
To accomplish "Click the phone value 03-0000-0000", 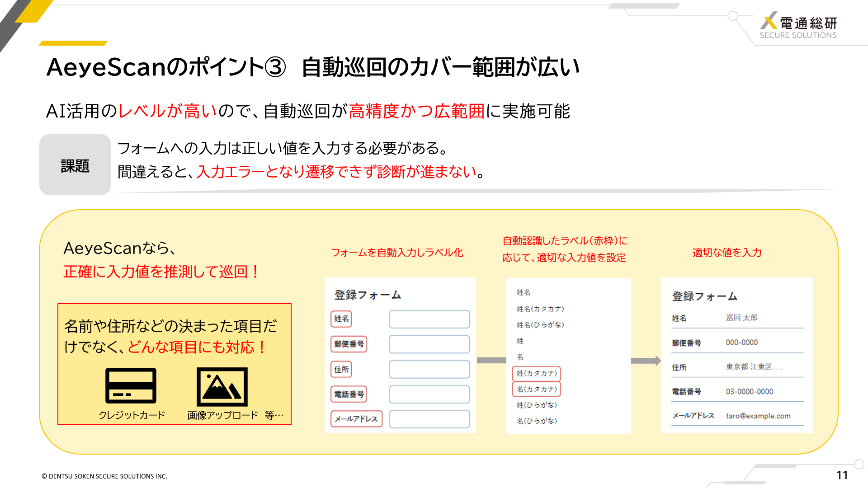I will pos(750,392).
